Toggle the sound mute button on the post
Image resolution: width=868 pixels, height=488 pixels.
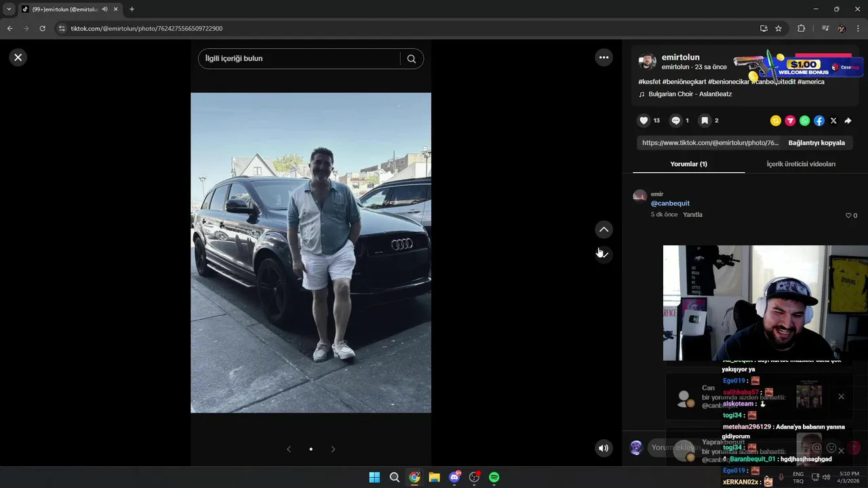(604, 448)
